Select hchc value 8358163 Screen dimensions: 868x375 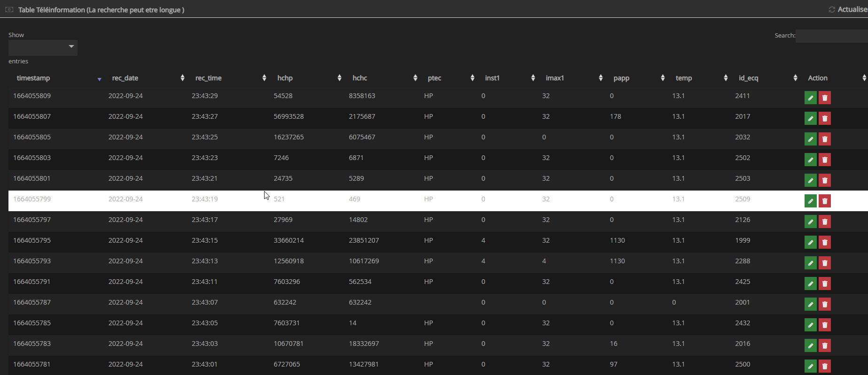(362, 96)
